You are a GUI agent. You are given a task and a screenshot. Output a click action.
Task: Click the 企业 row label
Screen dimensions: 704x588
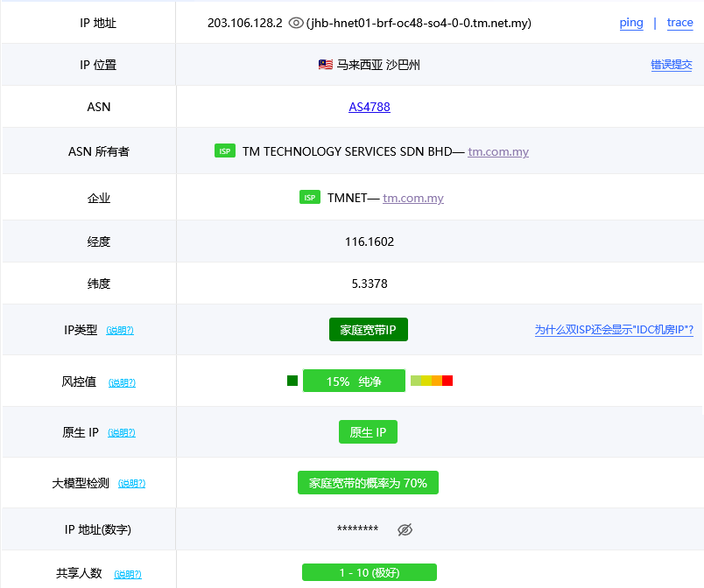click(x=98, y=198)
